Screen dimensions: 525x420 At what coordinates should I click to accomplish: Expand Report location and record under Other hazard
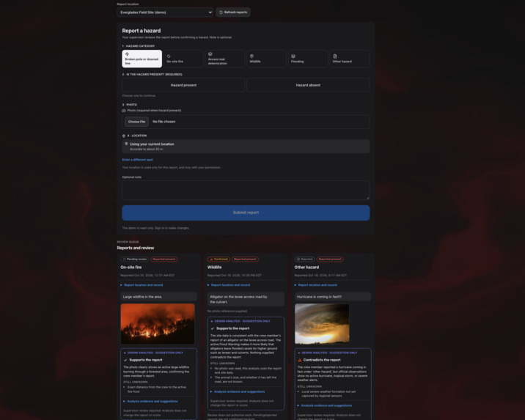(x=316, y=285)
